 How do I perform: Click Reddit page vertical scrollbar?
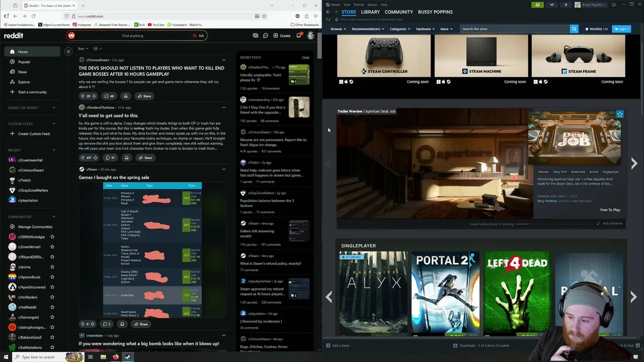319,46
